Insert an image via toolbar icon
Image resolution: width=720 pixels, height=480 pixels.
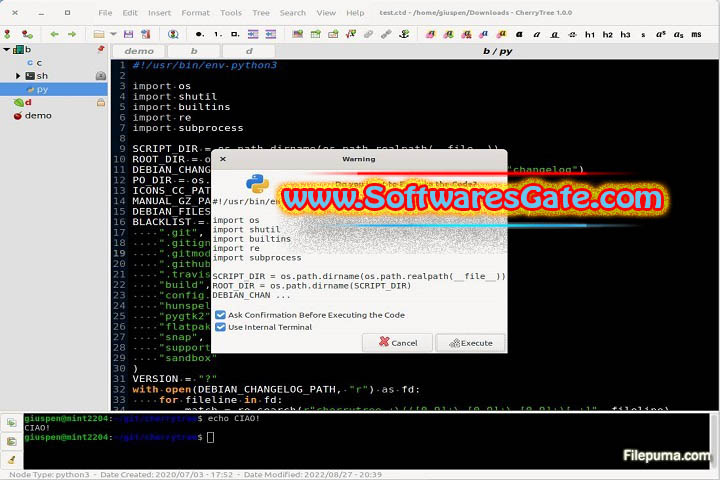pos(298,34)
